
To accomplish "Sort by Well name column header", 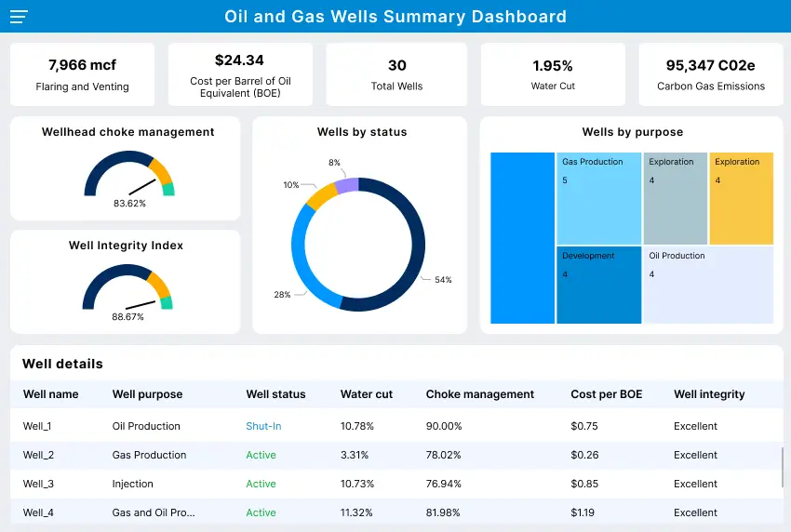I will click(x=50, y=394).
